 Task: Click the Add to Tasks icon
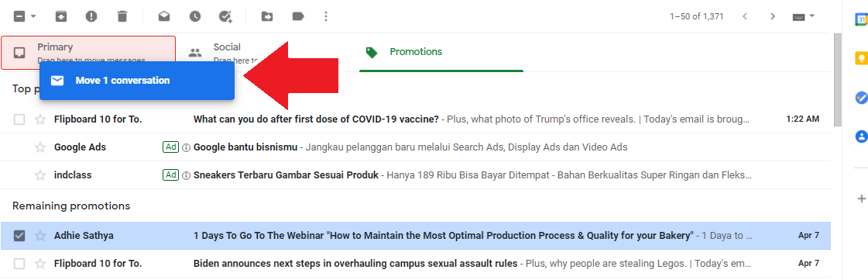click(x=225, y=16)
